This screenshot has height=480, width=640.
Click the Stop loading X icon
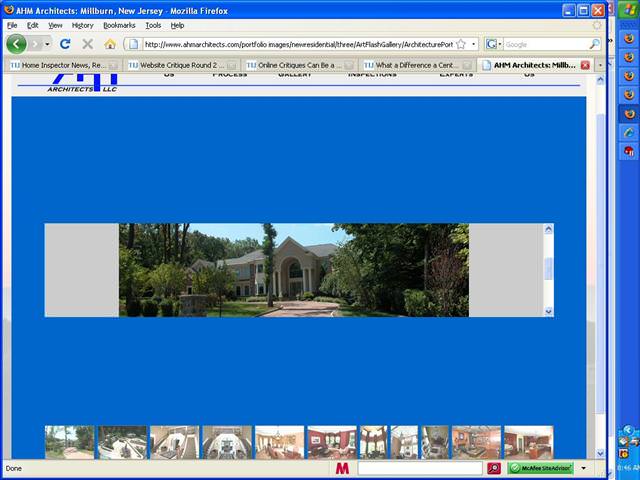tap(87, 44)
